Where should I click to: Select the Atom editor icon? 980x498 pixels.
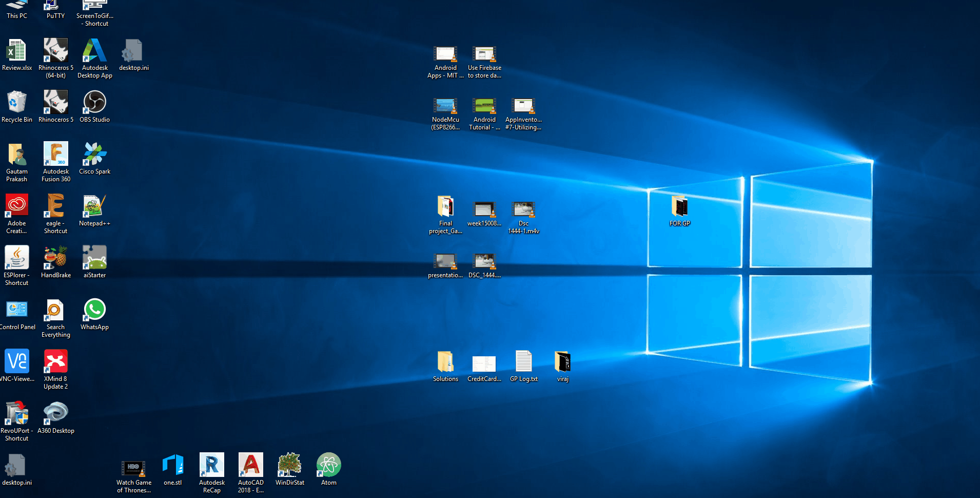pyautogui.click(x=329, y=470)
